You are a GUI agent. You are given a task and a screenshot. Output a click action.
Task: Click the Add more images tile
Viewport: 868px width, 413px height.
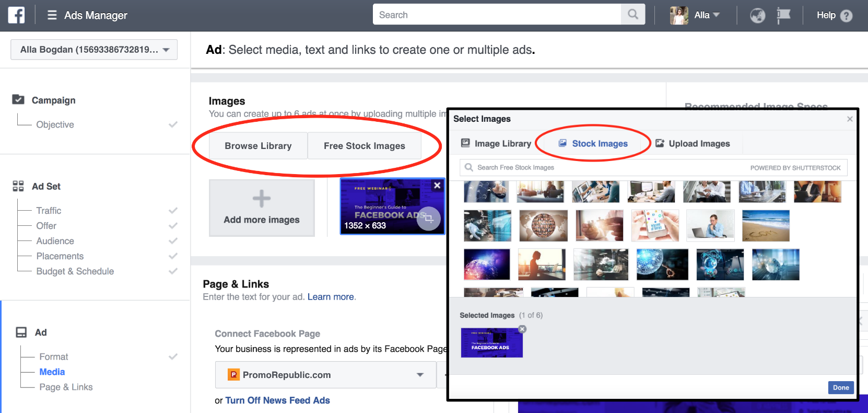tap(262, 208)
